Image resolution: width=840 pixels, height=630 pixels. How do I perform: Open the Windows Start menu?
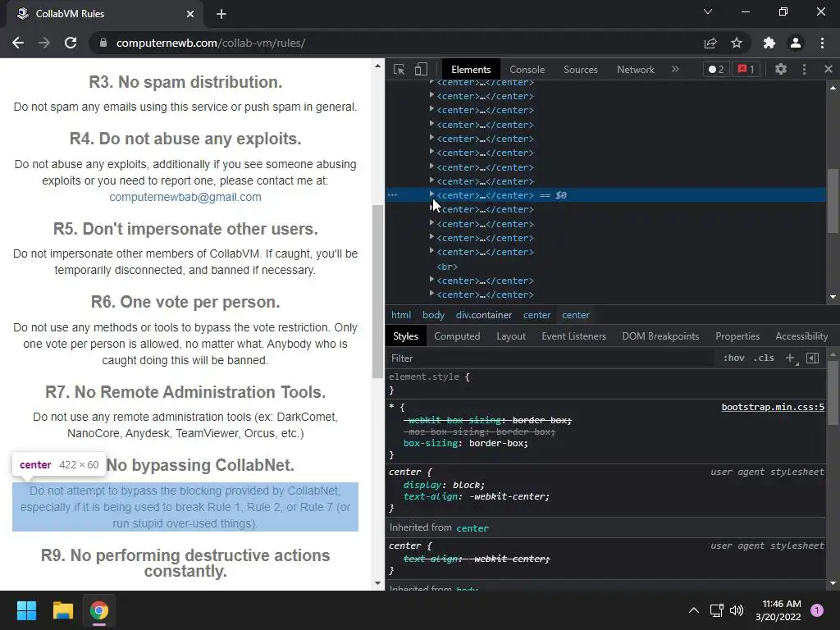tap(26, 610)
